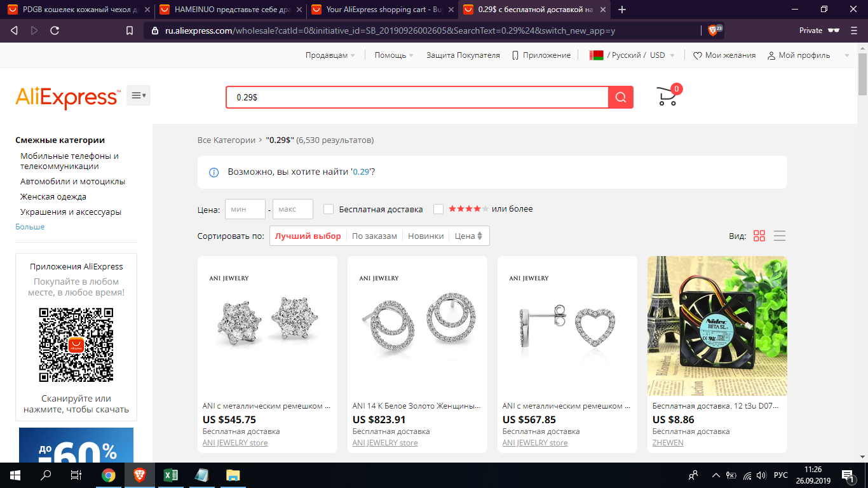Image resolution: width=868 pixels, height=488 pixels.
Task: Expand the 'Мой профиль' dropdown
Action: pos(808,55)
